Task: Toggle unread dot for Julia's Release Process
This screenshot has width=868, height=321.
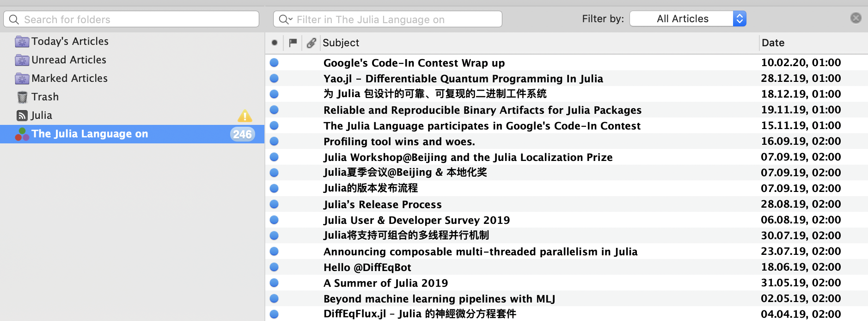Action: (274, 204)
